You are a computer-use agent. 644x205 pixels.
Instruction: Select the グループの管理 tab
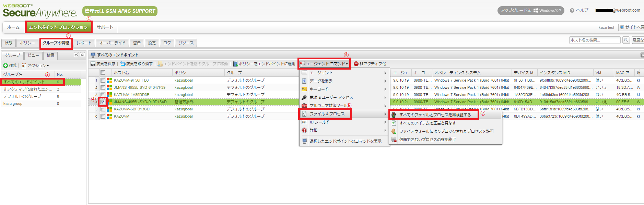[x=56, y=43]
